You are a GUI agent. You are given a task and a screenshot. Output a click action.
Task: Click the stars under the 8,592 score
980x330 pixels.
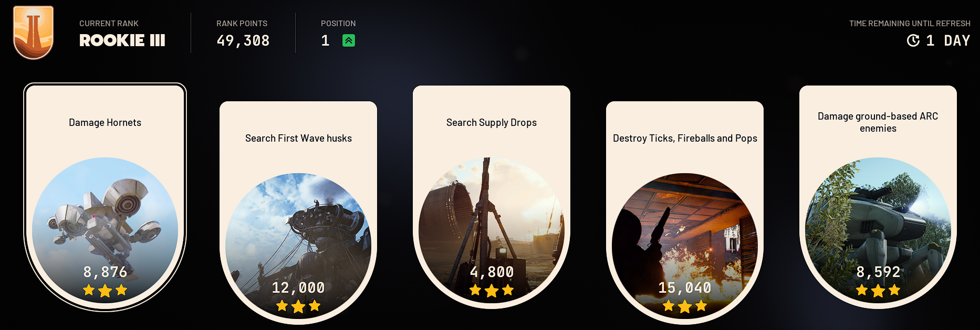click(x=878, y=290)
